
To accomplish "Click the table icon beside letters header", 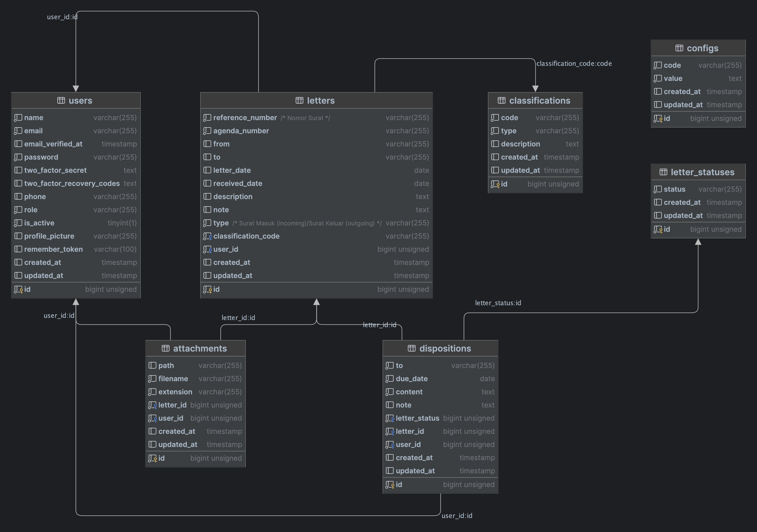I will pos(299,101).
